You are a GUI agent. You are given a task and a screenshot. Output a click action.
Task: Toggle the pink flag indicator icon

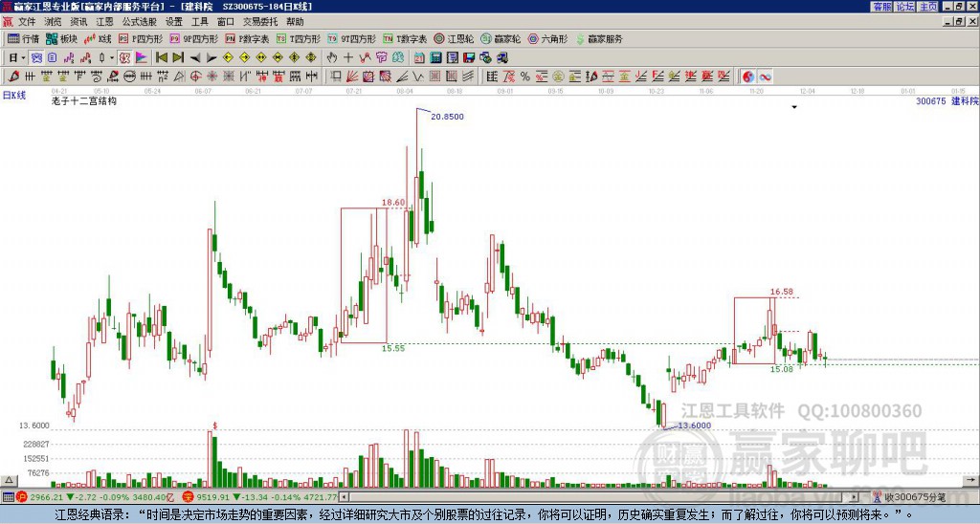click(142, 57)
